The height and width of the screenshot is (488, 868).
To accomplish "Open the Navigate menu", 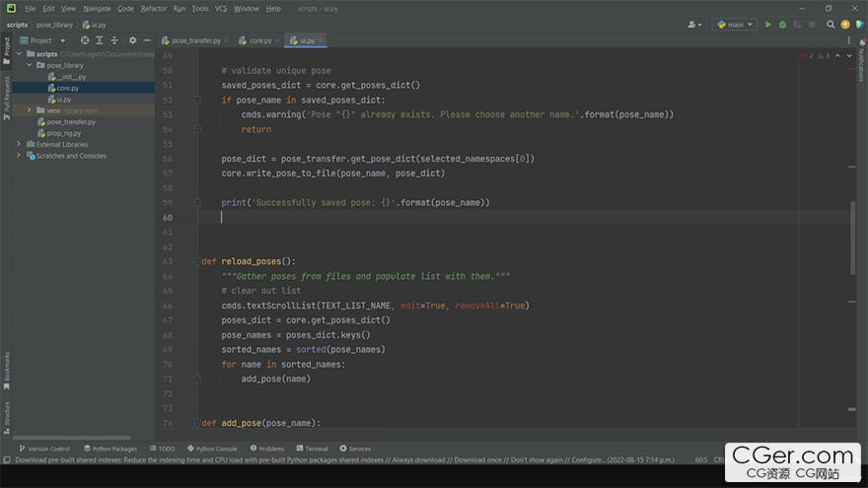I will [x=97, y=8].
